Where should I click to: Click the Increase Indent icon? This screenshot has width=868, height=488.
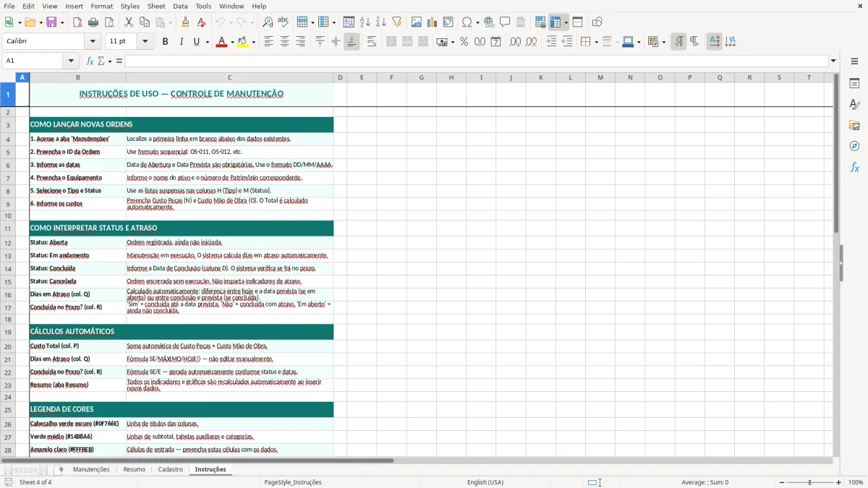pos(551,42)
